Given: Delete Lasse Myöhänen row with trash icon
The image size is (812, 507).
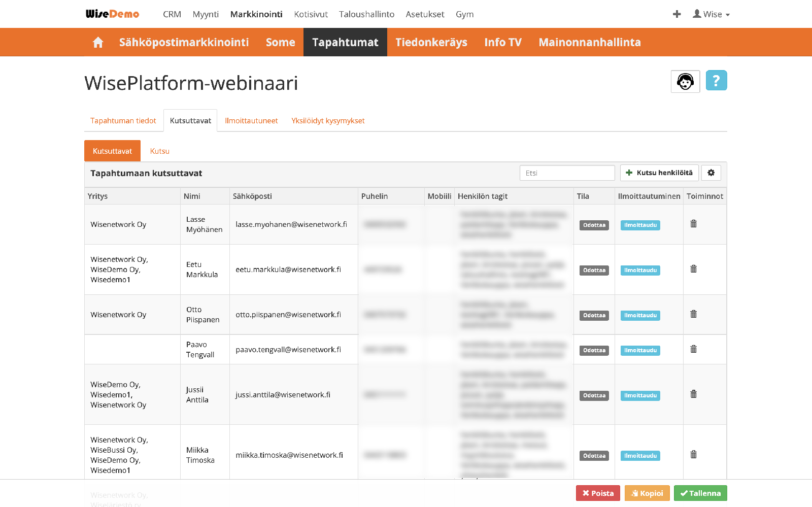Looking at the screenshot, I should pos(693,224).
